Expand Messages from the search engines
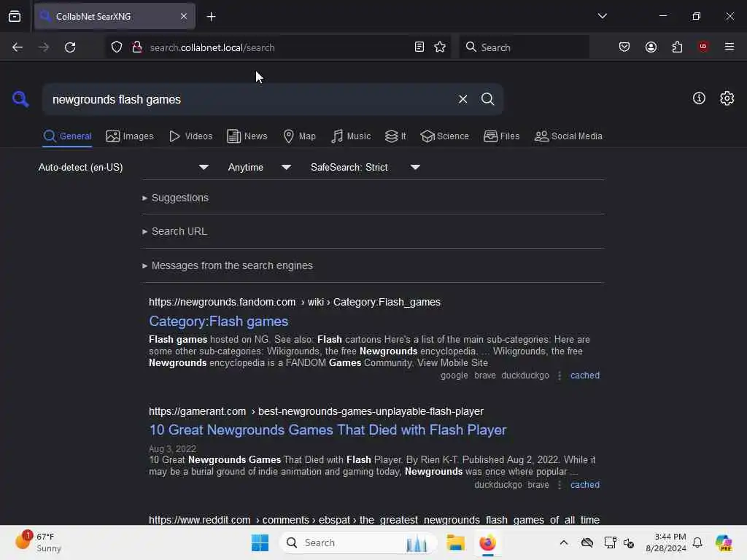The width and height of the screenshot is (747, 560). pos(228,265)
